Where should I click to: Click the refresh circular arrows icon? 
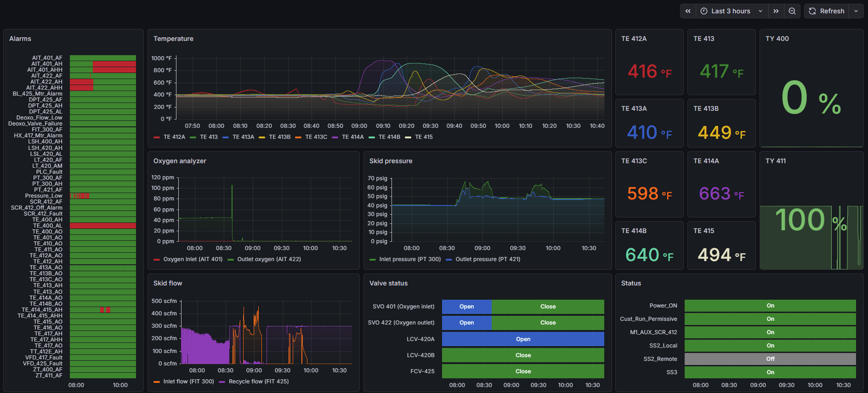point(812,11)
